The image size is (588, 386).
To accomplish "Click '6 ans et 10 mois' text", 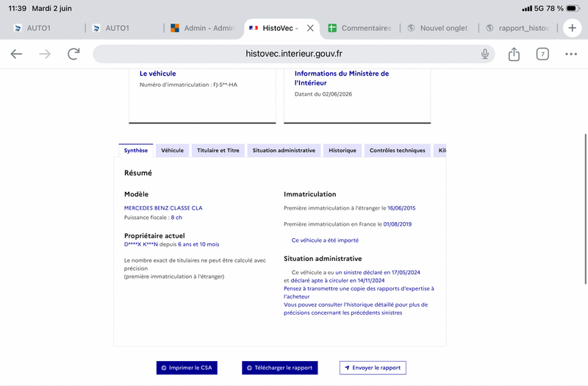I will [198, 244].
